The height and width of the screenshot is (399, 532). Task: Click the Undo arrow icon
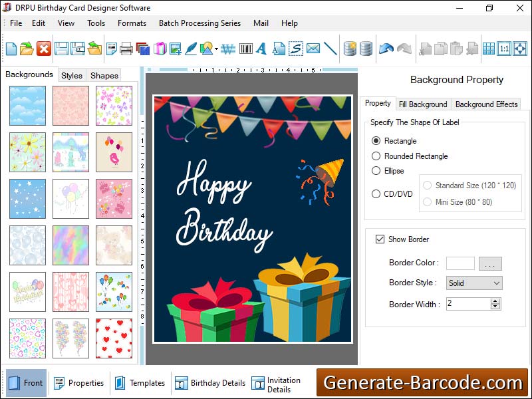tap(386, 48)
